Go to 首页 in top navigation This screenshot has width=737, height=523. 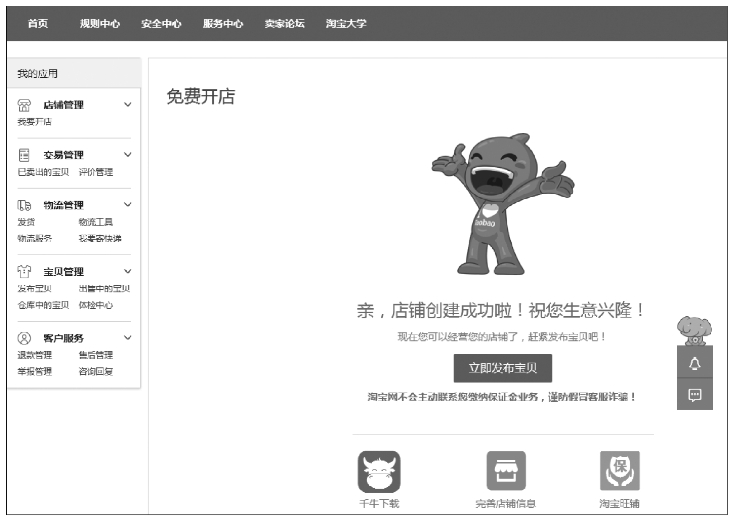pyautogui.click(x=38, y=23)
